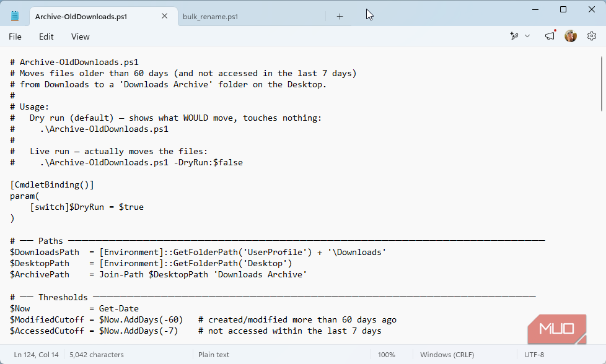606x364 pixels.
Task: Close the Notepad window
Action: pyautogui.click(x=591, y=9)
